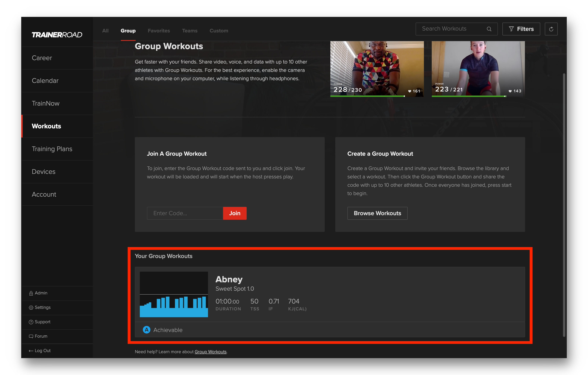588x375 pixels.
Task: Click the Group Workouts page heading
Action: pyautogui.click(x=169, y=46)
